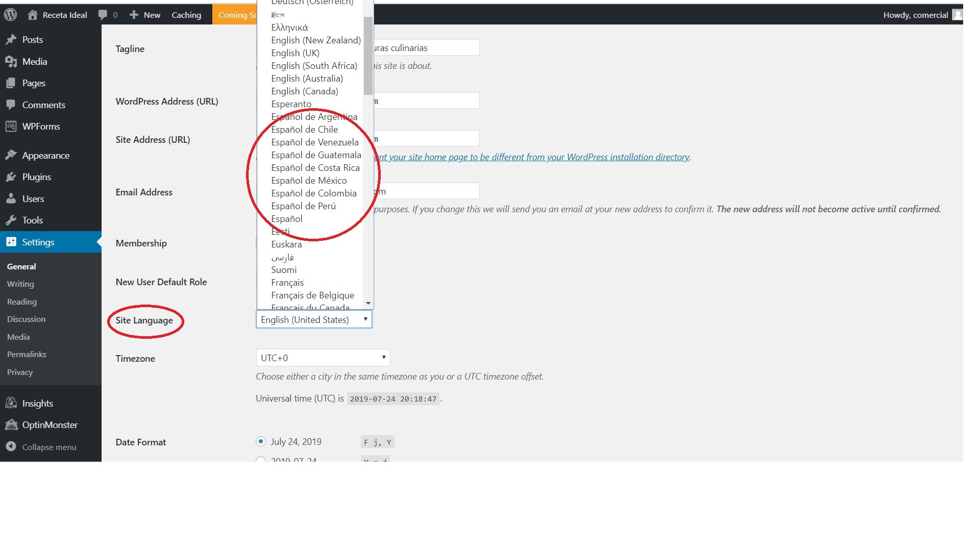Select the July 24, 2019 date format

point(261,442)
